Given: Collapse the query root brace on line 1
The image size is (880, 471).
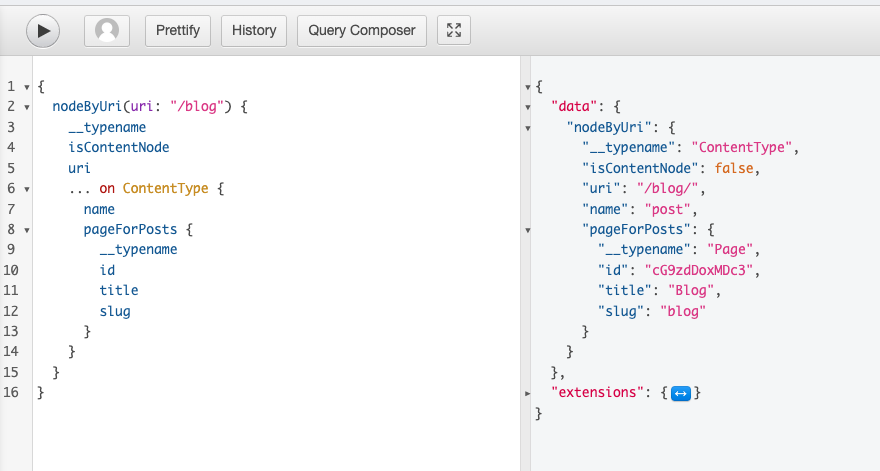Looking at the screenshot, I should (x=26, y=87).
